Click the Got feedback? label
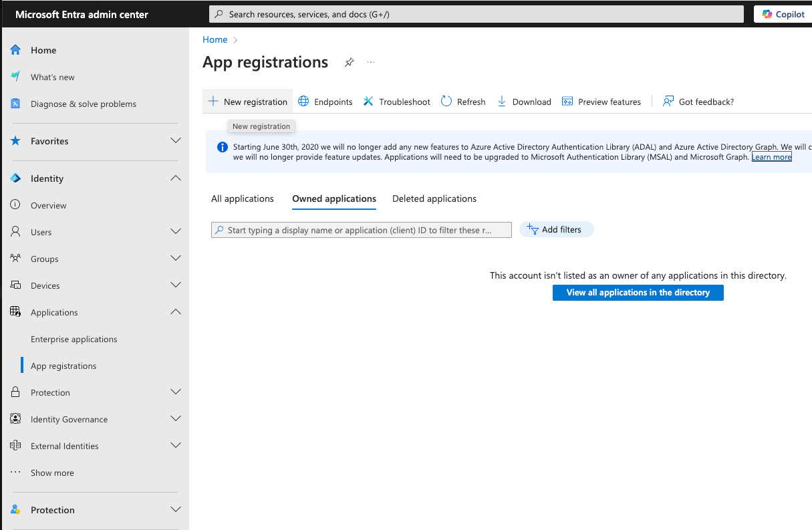The height and width of the screenshot is (530, 812). point(706,102)
